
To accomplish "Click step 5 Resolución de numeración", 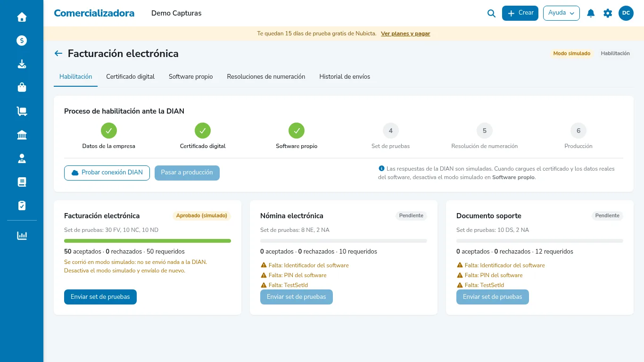I will (485, 136).
